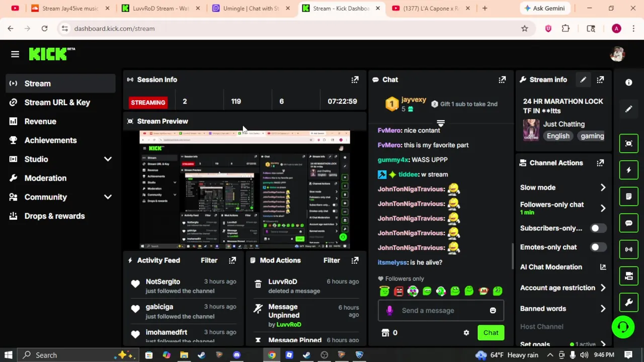
Task: Bookmark this page with the star icon
Action: coord(524,29)
